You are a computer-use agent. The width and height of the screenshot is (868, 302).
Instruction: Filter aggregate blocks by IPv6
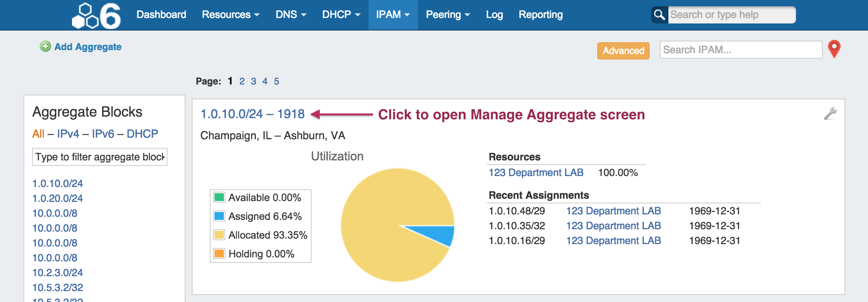coord(103,134)
